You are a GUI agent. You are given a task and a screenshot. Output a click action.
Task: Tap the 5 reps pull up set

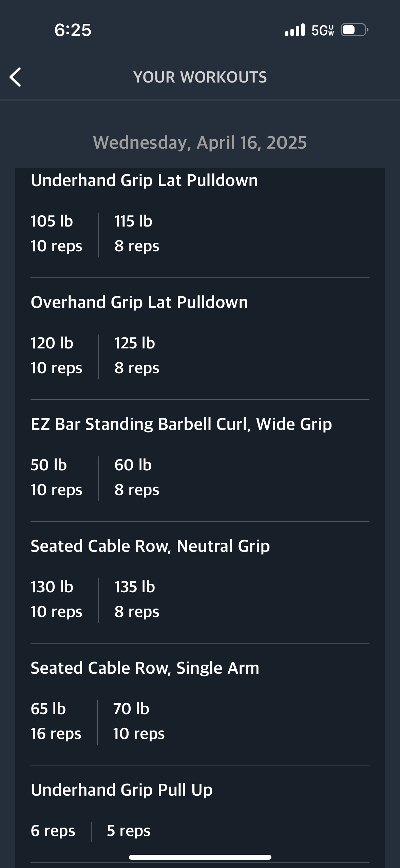pyautogui.click(x=129, y=831)
